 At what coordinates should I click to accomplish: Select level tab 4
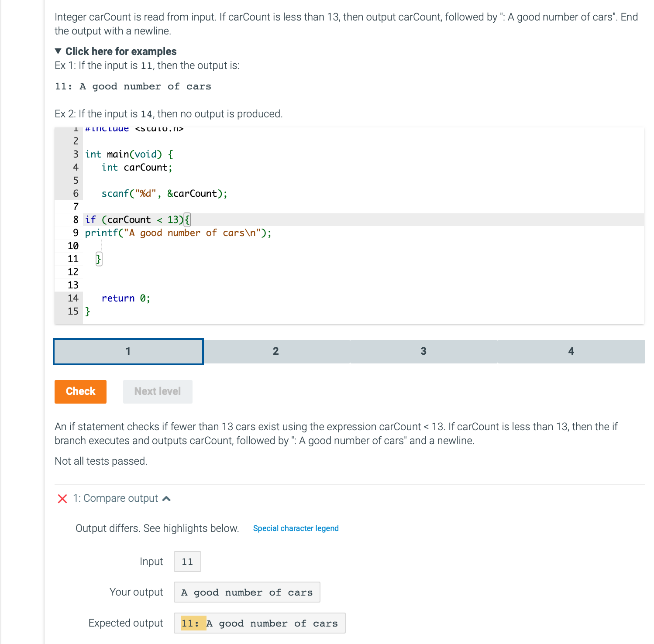tap(571, 351)
